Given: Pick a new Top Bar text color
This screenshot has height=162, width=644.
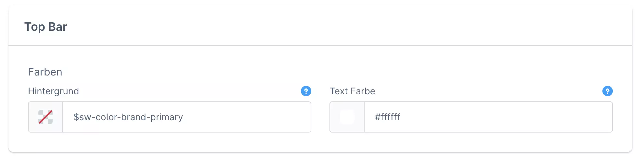Looking at the screenshot, I should tap(347, 117).
